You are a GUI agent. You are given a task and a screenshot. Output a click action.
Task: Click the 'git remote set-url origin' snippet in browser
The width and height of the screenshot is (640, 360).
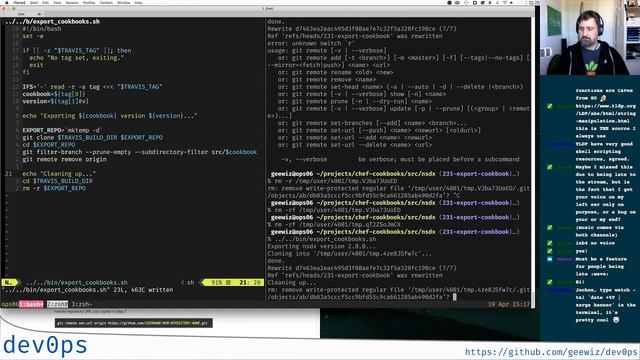133,323
